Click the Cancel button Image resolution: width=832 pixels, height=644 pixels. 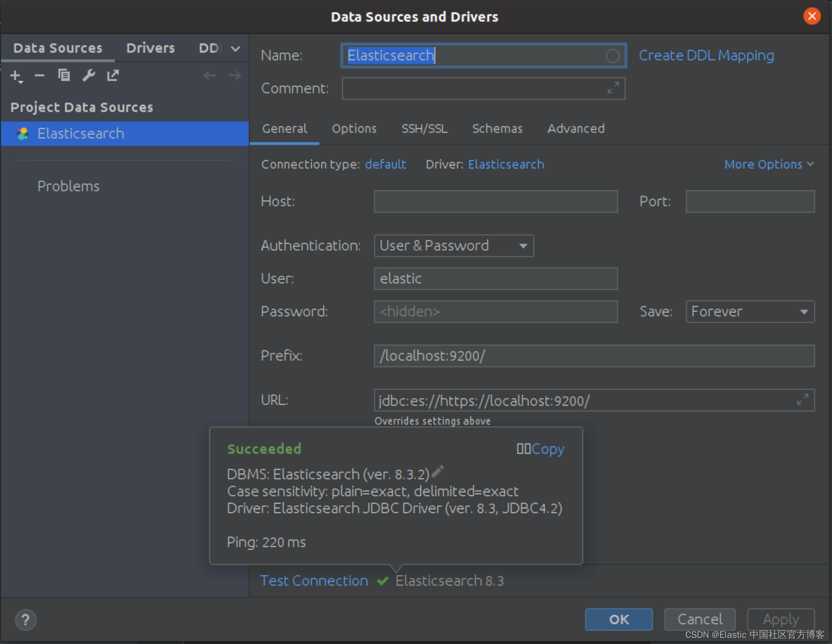(700, 620)
